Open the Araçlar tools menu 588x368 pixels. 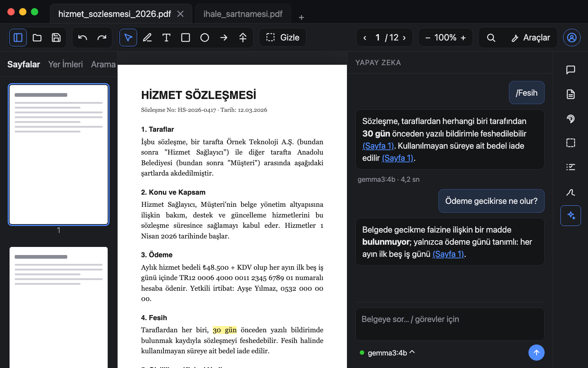531,38
